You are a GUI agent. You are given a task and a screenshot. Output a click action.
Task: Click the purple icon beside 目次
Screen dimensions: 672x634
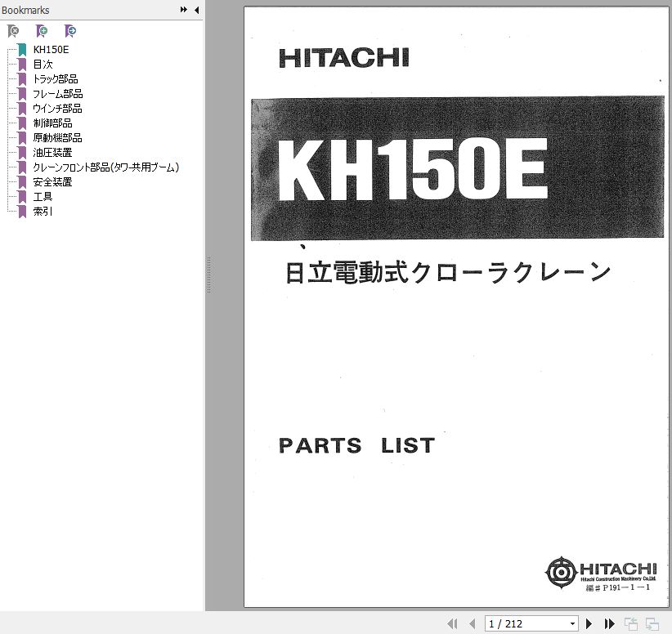(22, 65)
